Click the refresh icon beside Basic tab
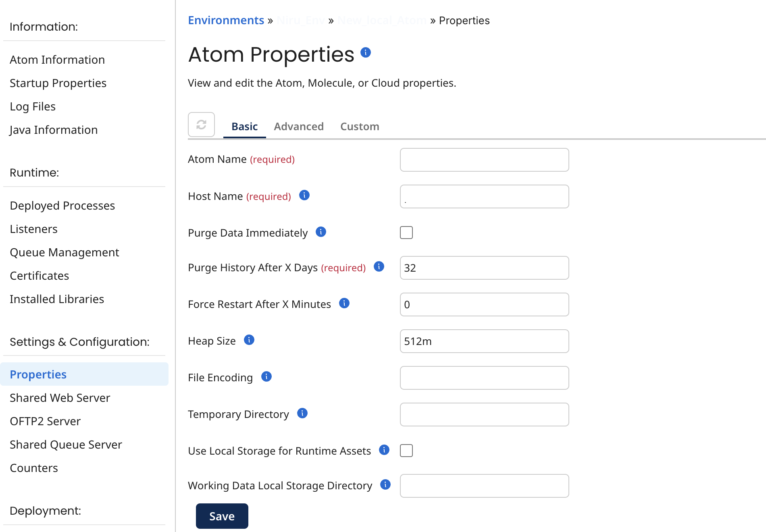 [201, 125]
